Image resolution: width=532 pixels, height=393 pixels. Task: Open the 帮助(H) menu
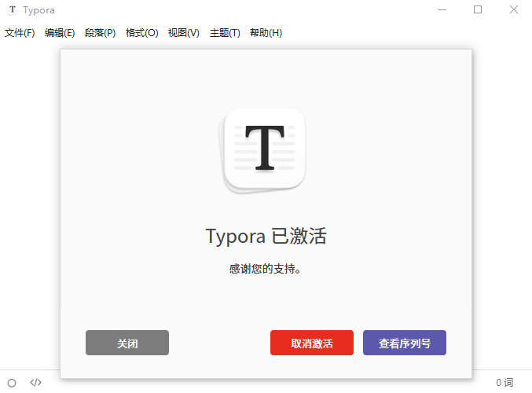coord(266,33)
